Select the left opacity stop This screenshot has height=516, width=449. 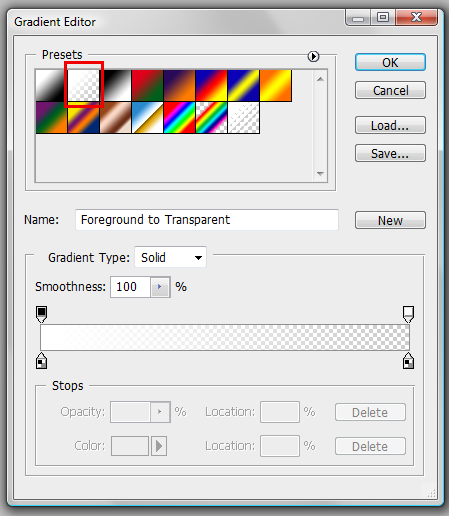41,314
